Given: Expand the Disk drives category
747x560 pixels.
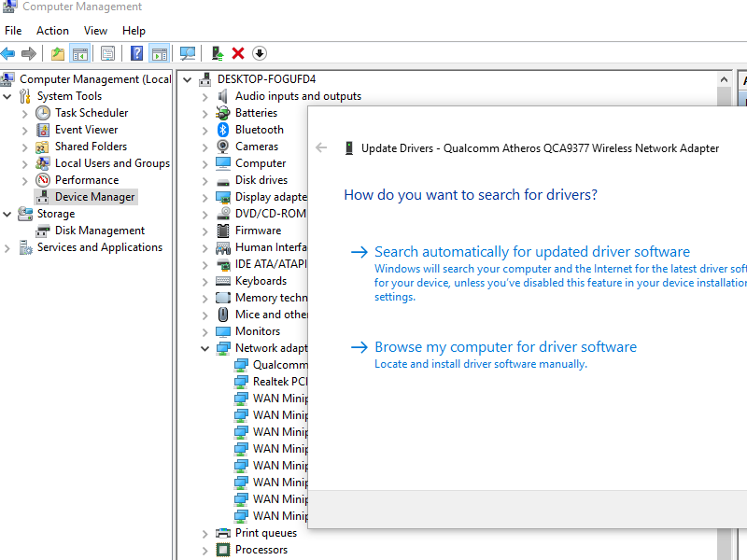Looking at the screenshot, I should pyautogui.click(x=204, y=181).
